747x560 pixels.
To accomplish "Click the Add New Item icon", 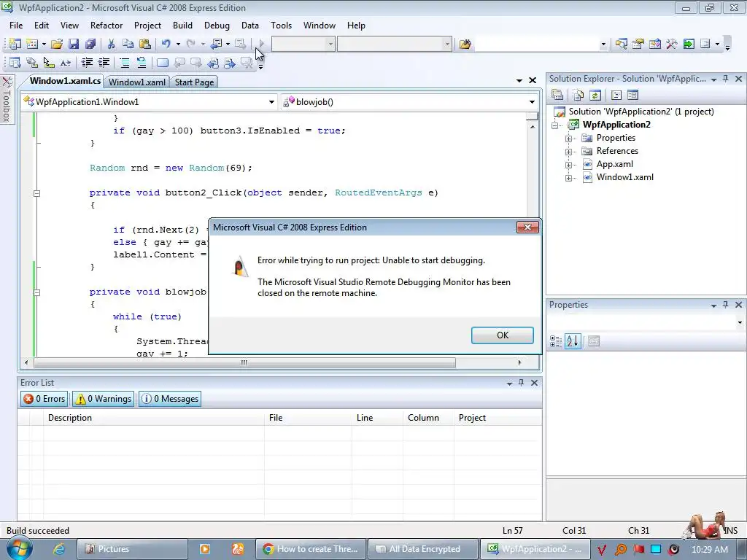I will 32,44.
